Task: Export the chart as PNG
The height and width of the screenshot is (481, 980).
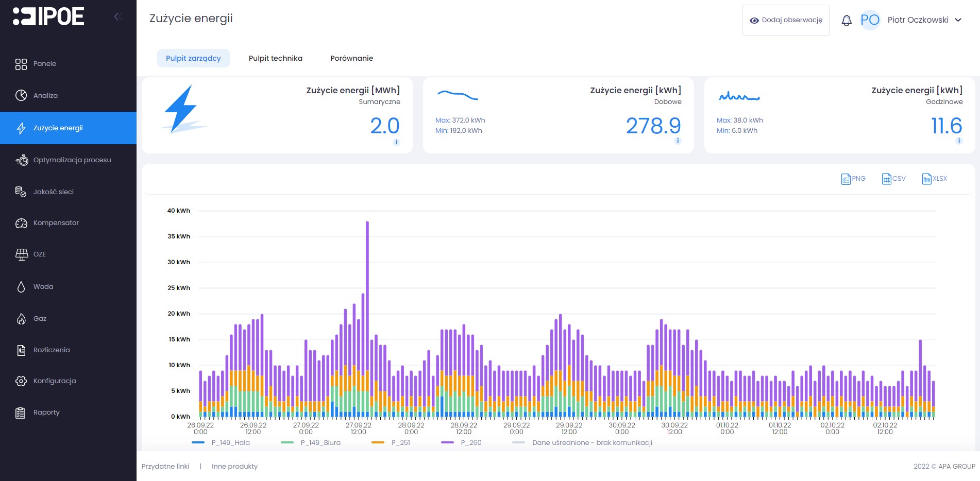Action: coord(853,179)
